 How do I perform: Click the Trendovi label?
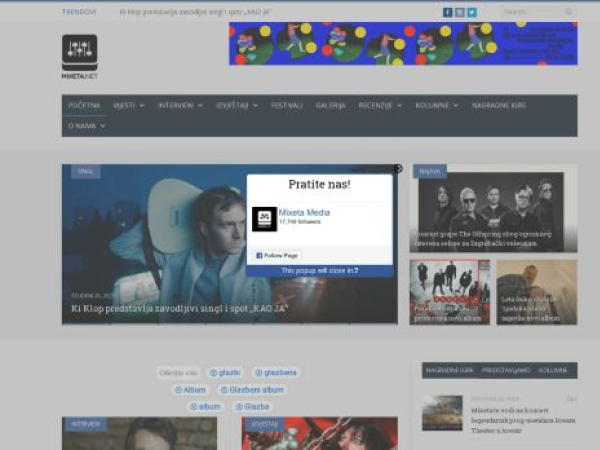(x=79, y=12)
